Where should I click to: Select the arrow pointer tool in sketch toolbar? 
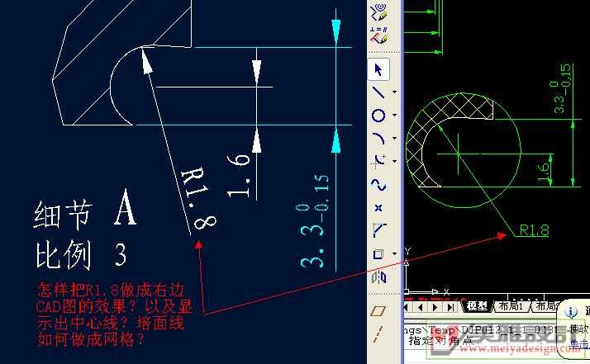(378, 69)
